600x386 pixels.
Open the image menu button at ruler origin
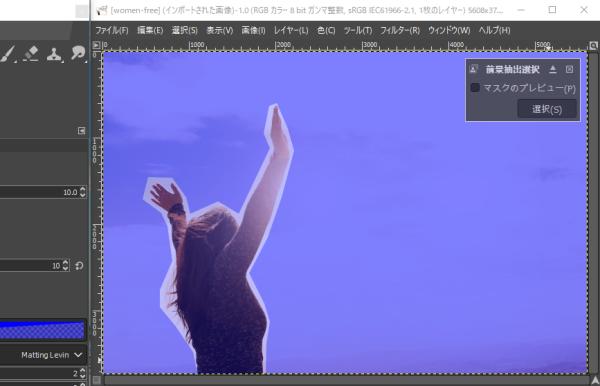[96, 46]
